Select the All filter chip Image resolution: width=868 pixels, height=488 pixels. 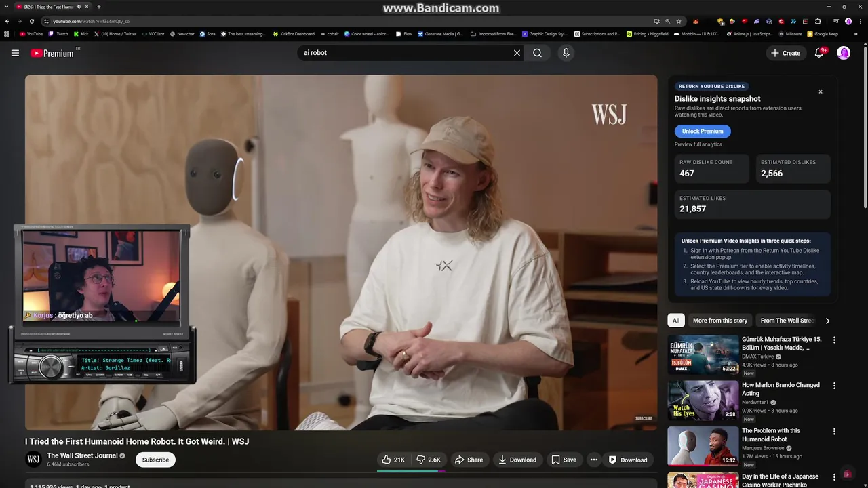point(675,321)
